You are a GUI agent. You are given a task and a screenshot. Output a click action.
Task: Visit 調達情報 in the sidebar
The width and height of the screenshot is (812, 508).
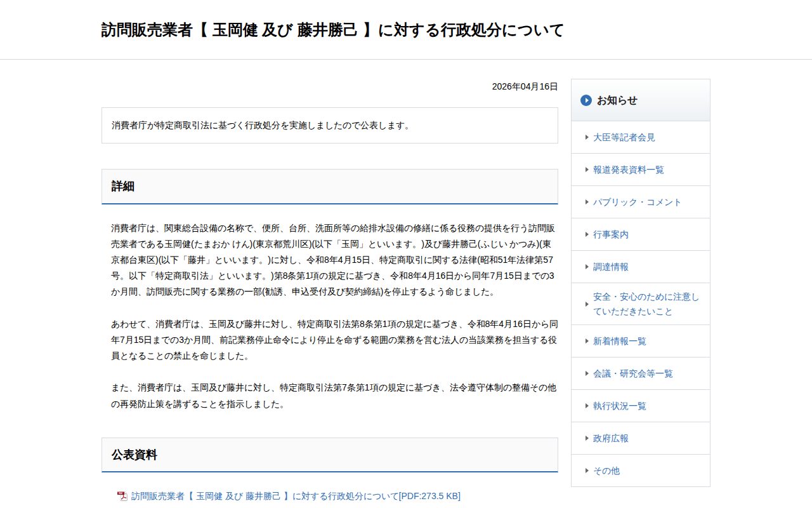611,267
